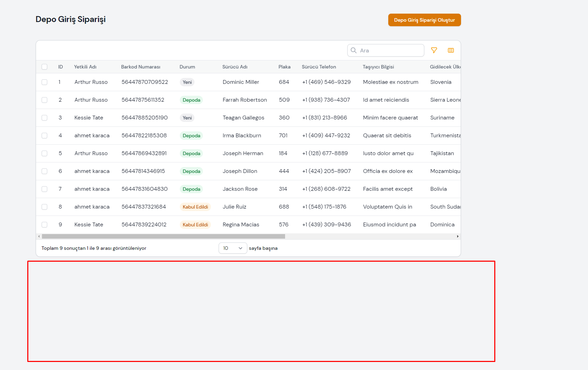Open the rows per page dropdown
The image size is (588, 370).
(x=233, y=248)
